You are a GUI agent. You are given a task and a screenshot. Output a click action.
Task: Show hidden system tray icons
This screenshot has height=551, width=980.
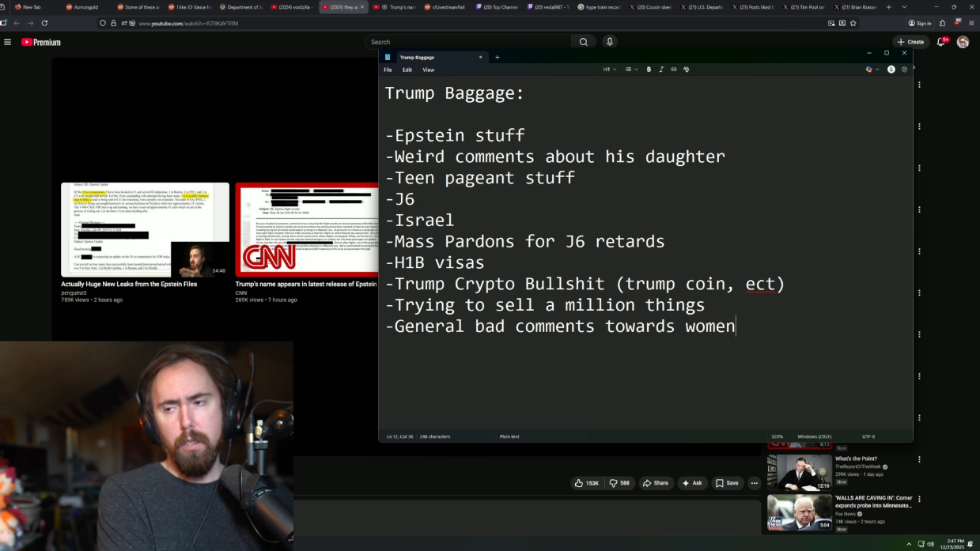pos(908,544)
